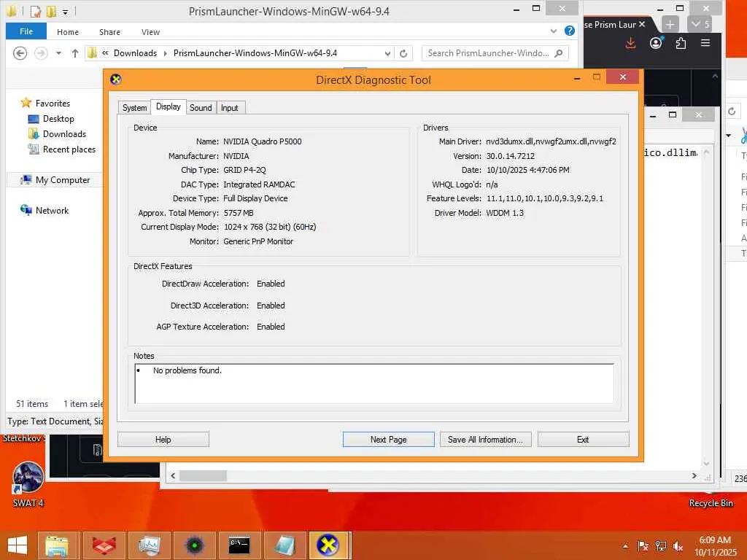Screen dimensions: 747x560
Task: Open the notepad app on taskbar
Action: 285,545
